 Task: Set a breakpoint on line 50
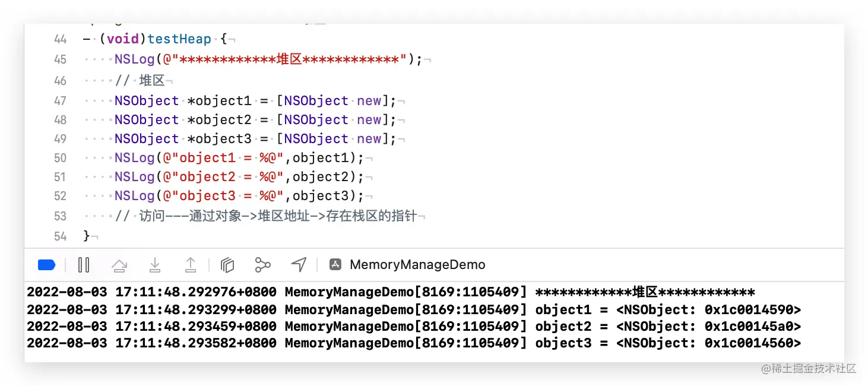pos(60,158)
